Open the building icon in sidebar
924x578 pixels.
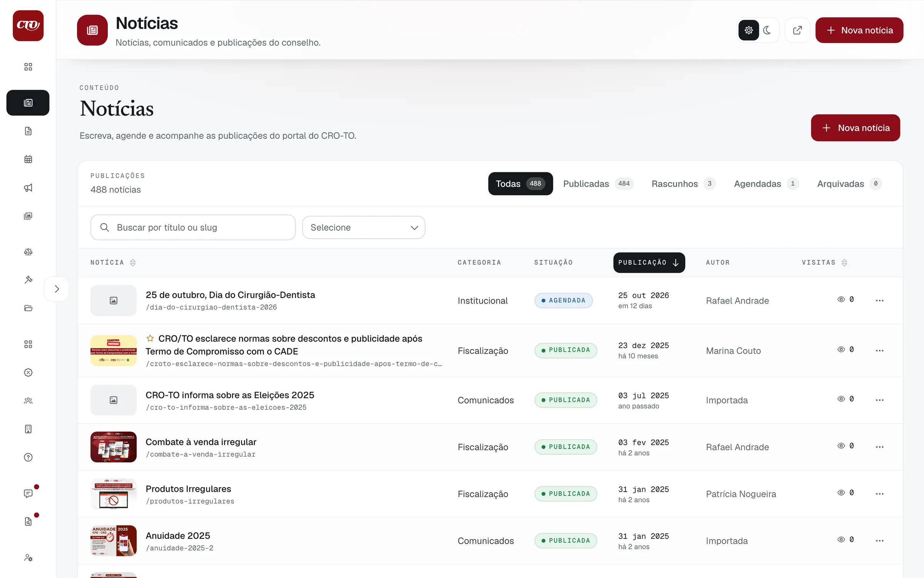28,429
